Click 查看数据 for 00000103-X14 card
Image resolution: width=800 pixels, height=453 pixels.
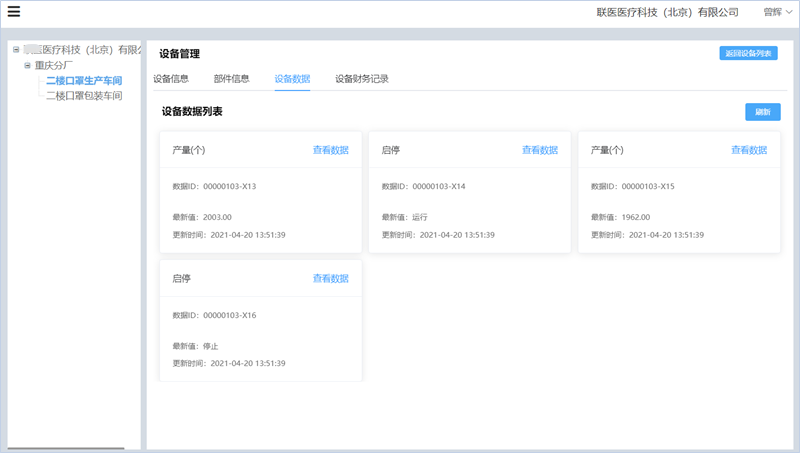click(x=539, y=150)
